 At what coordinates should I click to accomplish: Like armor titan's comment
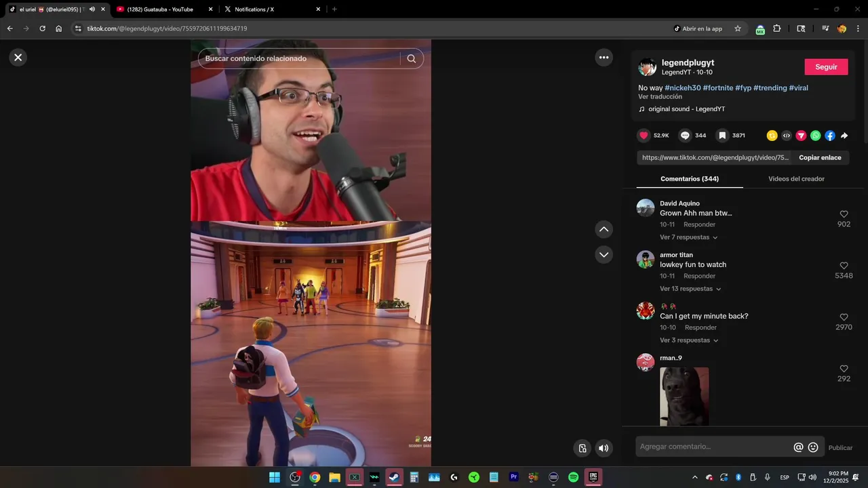point(844,266)
